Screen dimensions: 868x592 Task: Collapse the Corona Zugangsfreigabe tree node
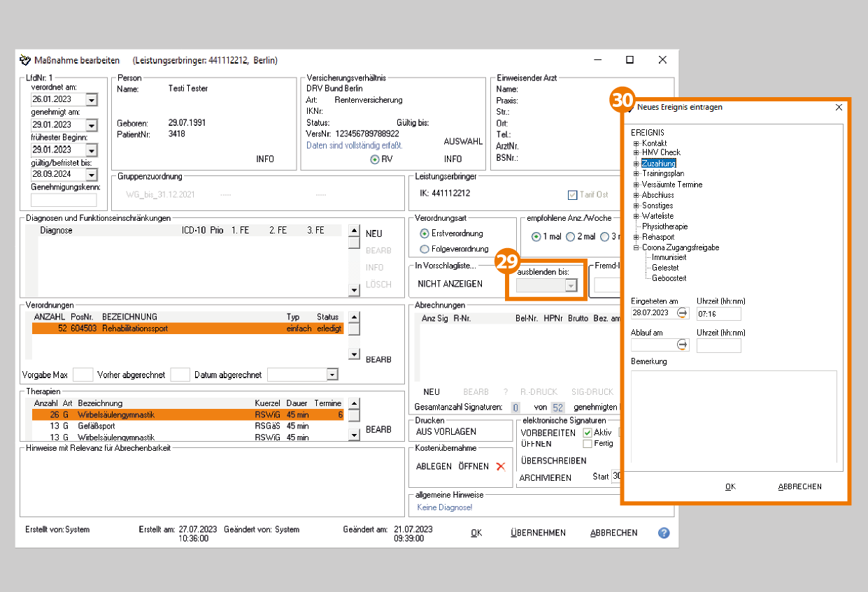click(x=636, y=247)
